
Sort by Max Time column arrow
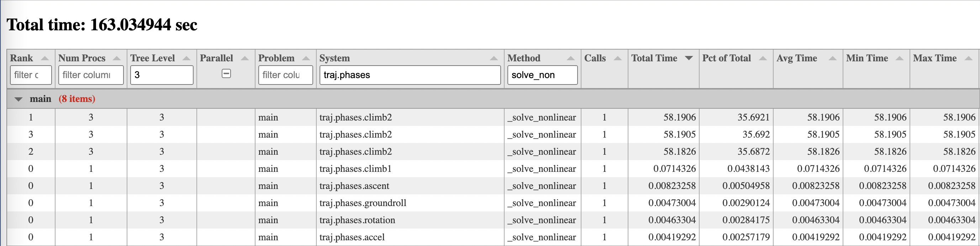(969, 58)
